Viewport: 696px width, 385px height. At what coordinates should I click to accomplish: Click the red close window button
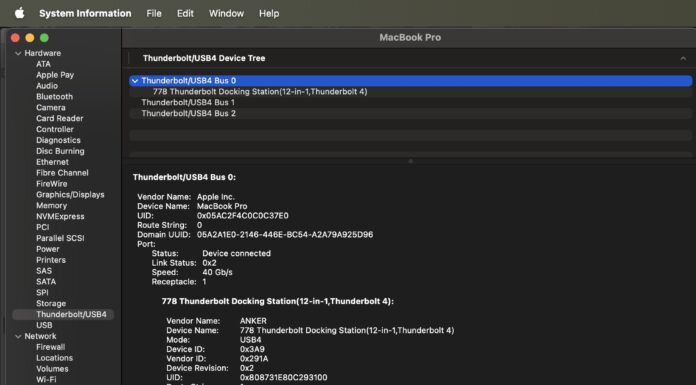tap(15, 38)
